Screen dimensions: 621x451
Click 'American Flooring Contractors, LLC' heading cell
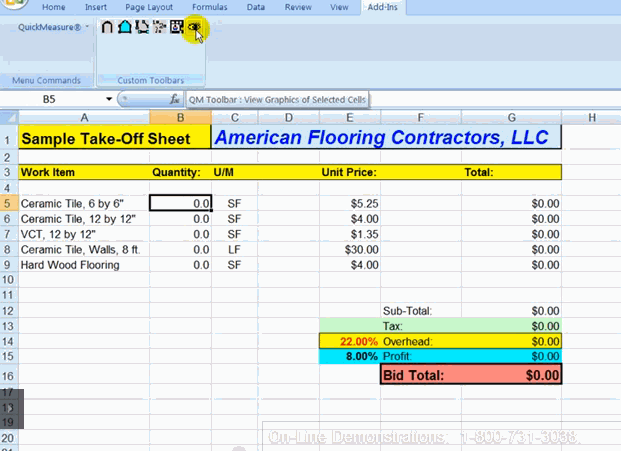point(386,137)
